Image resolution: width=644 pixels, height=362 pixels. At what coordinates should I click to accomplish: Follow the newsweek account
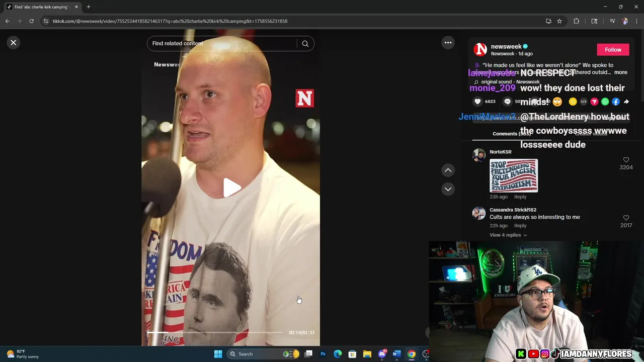613,50
